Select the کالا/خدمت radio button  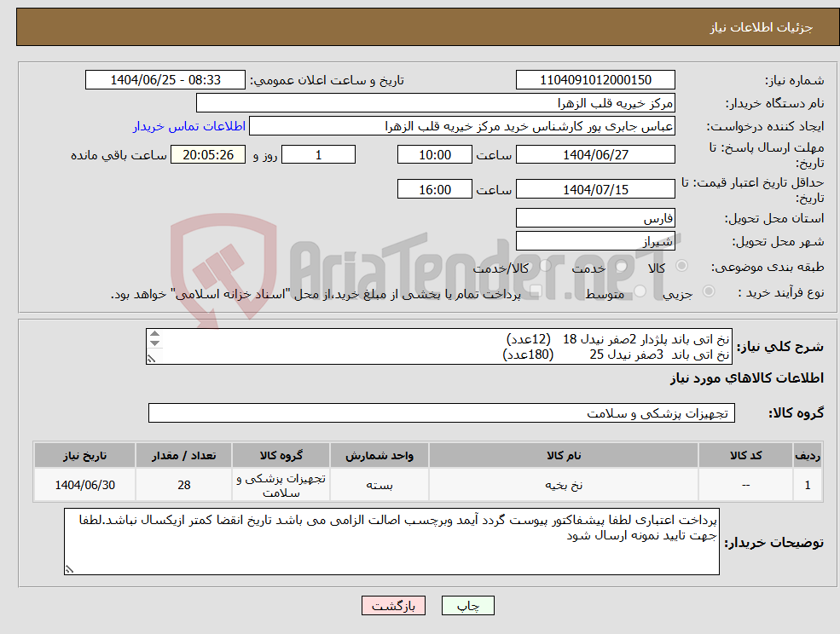pos(544,265)
